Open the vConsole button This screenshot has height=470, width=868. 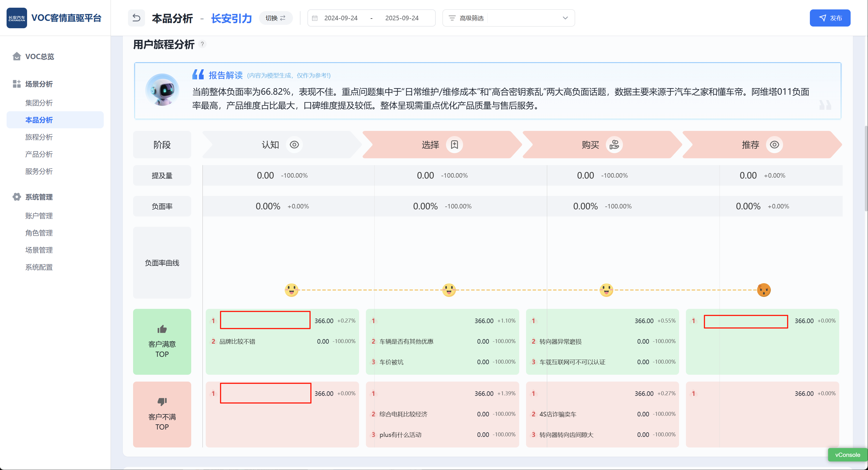[847, 455]
